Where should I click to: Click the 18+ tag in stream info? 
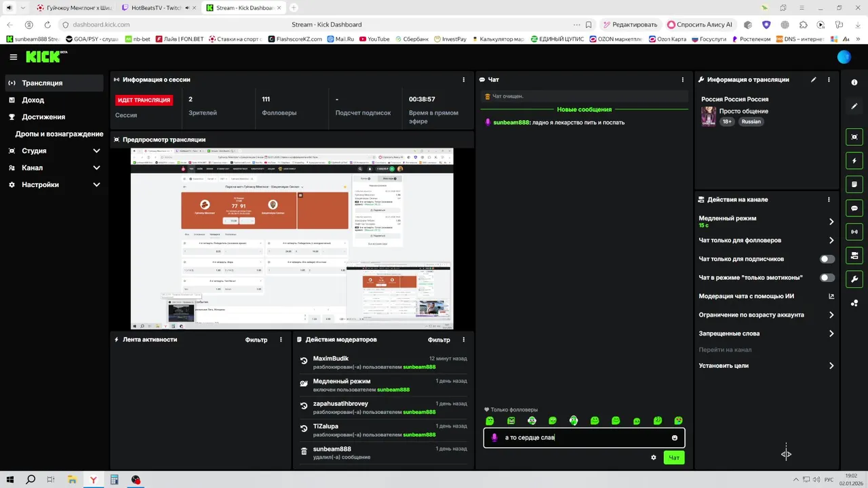pyautogui.click(x=727, y=122)
